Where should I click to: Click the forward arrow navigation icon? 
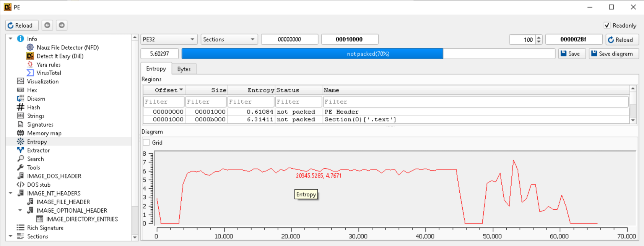[62, 25]
